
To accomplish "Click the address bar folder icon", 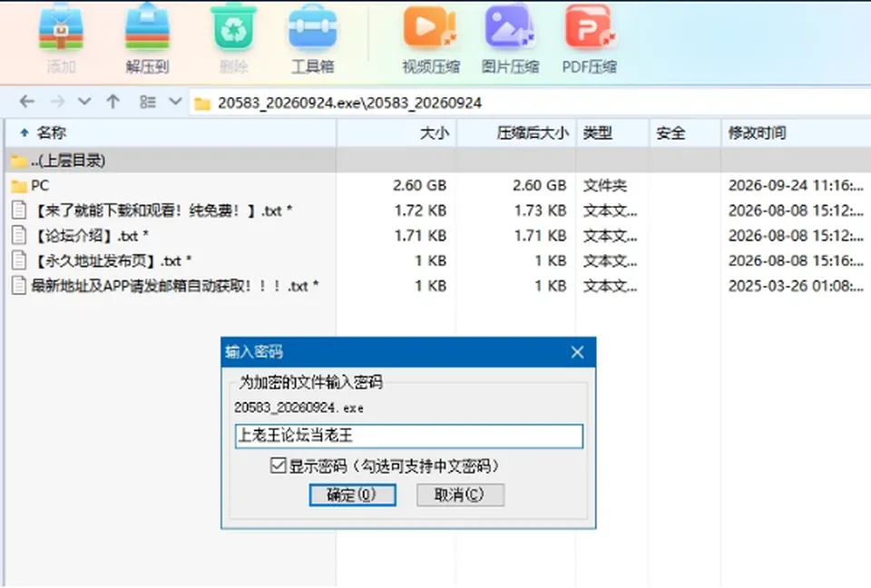I will click(202, 103).
